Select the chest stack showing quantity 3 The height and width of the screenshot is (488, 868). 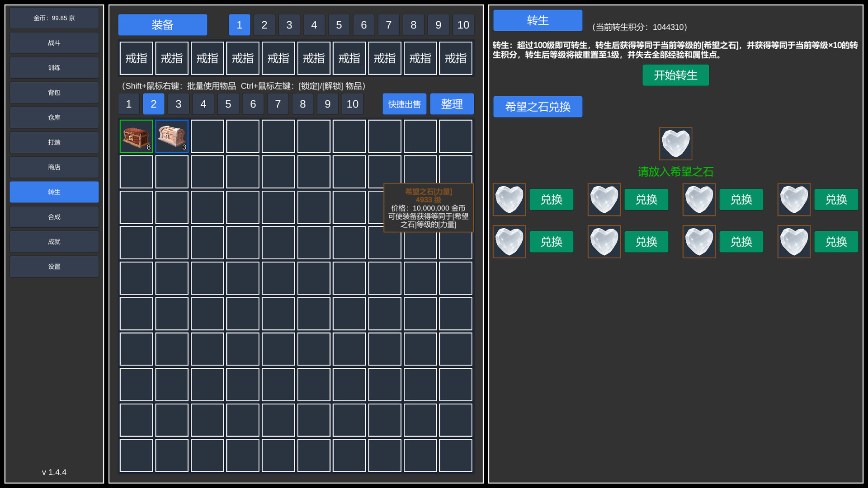[x=172, y=136]
